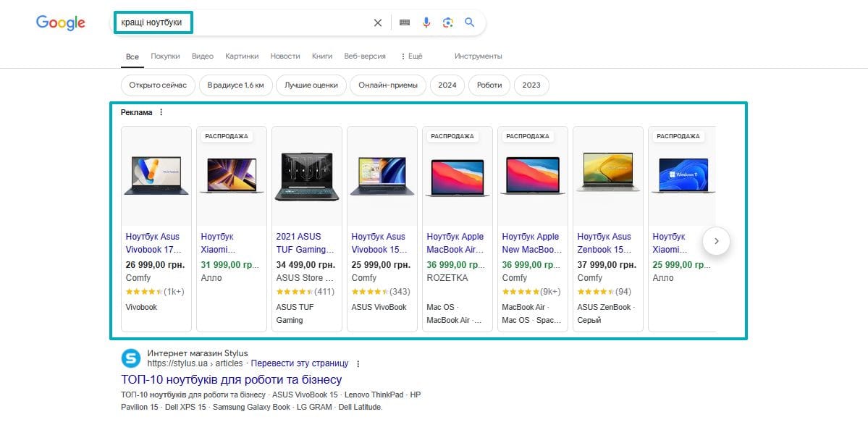Open ASUS TUF Gaming laptop image

coord(307,175)
